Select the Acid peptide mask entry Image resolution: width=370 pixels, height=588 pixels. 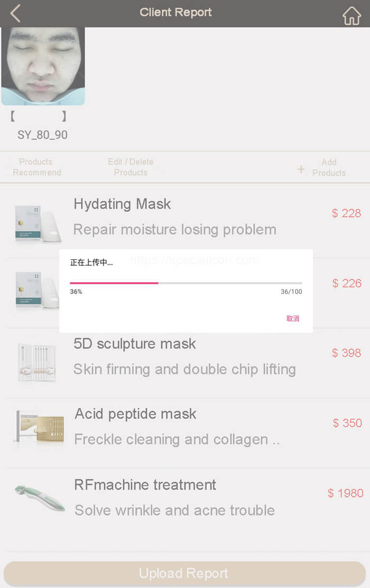tap(135, 414)
